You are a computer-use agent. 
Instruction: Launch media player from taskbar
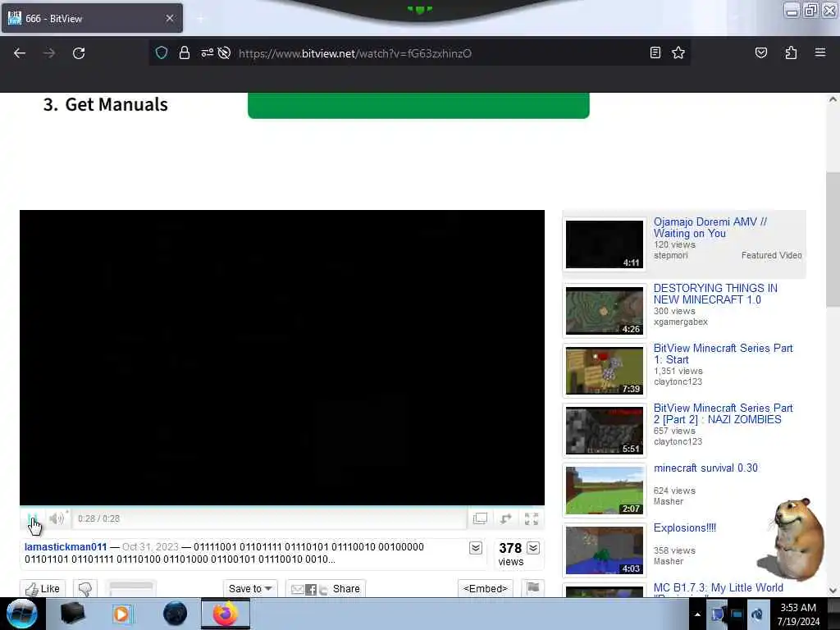[x=122, y=614]
